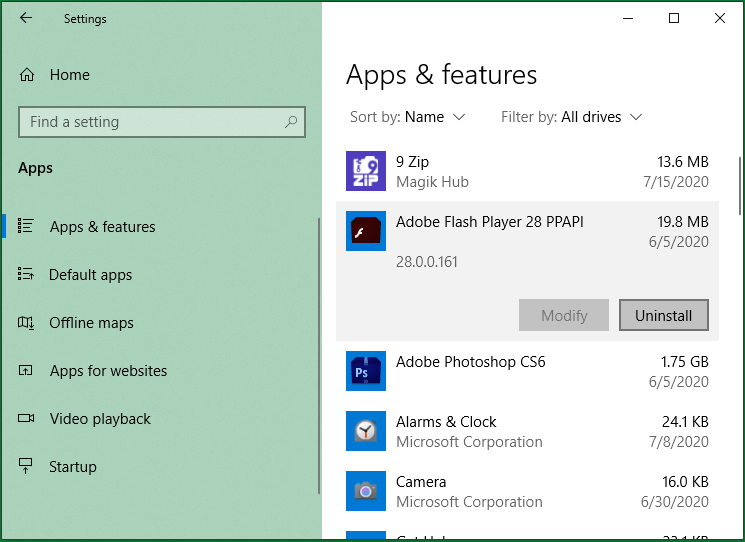This screenshot has width=745, height=542.
Task: Click the 13.6 MB size value
Action: click(683, 162)
